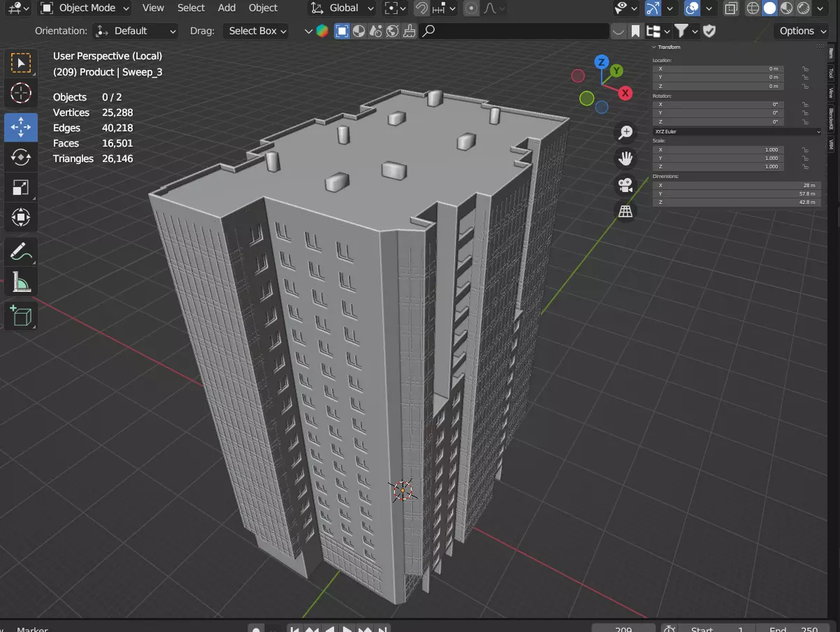Screen dimensions: 840x632
Task: Open the View menu
Action: tap(153, 8)
